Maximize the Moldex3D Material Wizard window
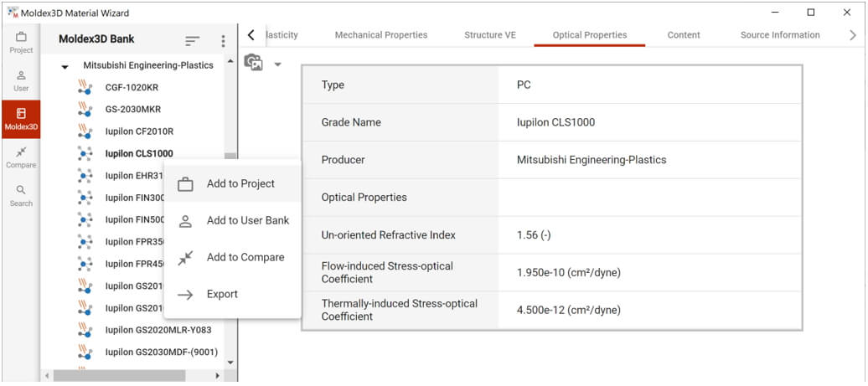The image size is (868, 386). tap(811, 13)
